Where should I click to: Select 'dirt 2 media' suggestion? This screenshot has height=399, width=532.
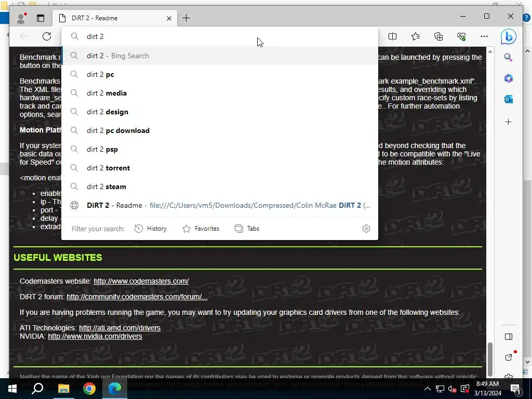(x=220, y=93)
